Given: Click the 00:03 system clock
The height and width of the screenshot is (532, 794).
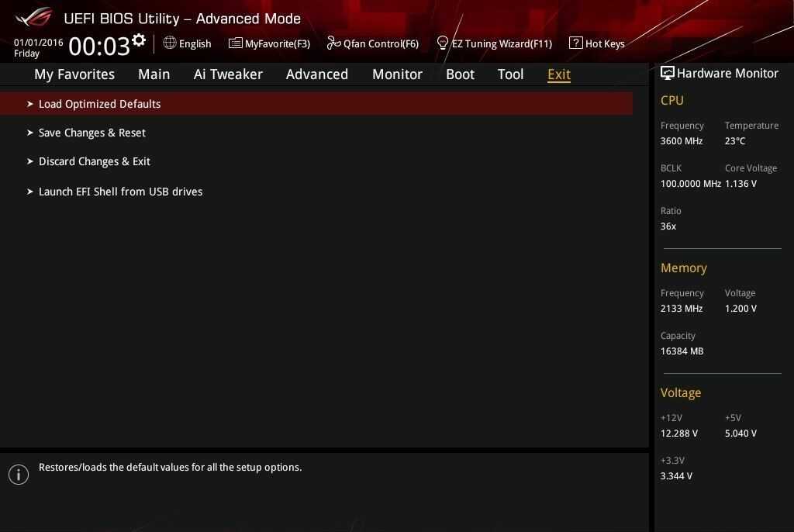Looking at the screenshot, I should click(98, 47).
